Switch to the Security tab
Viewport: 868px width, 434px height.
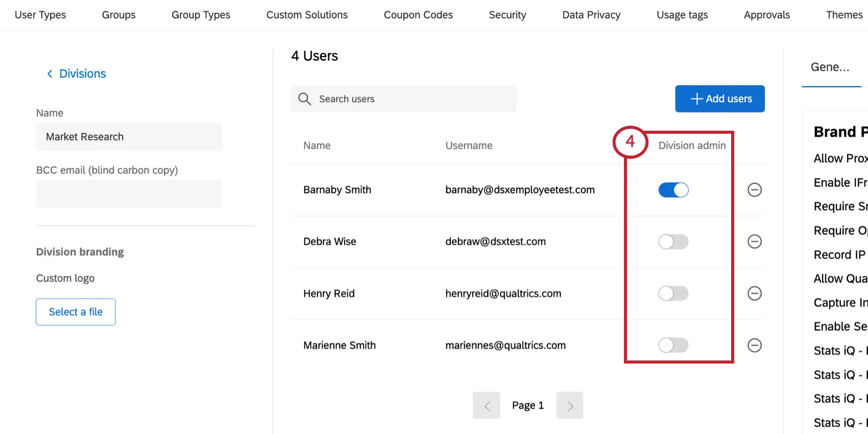[507, 15]
